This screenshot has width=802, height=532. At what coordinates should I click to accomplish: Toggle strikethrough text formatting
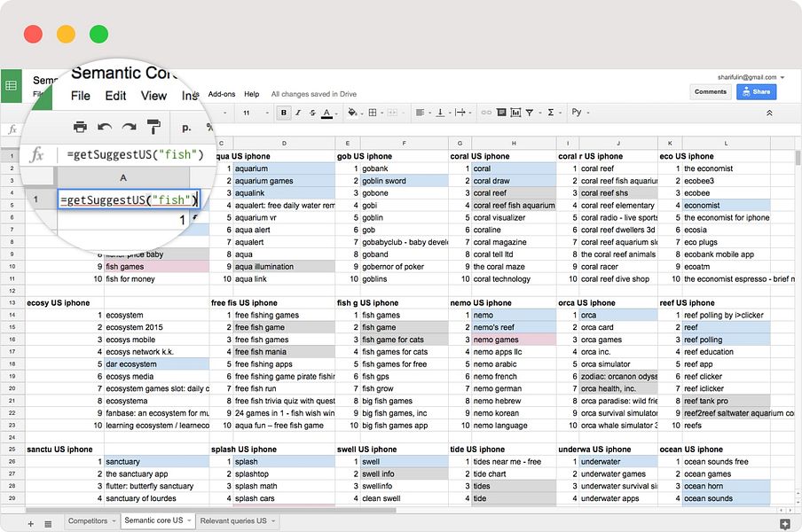point(311,113)
